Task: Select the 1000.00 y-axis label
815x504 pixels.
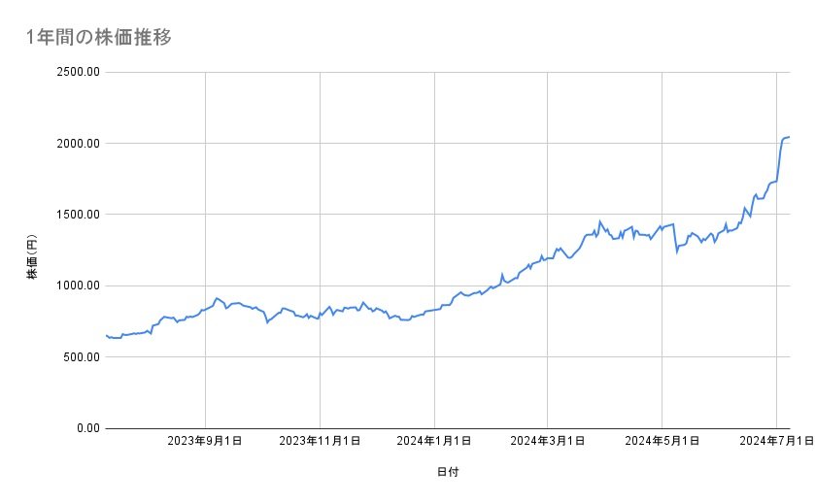Action: point(75,286)
